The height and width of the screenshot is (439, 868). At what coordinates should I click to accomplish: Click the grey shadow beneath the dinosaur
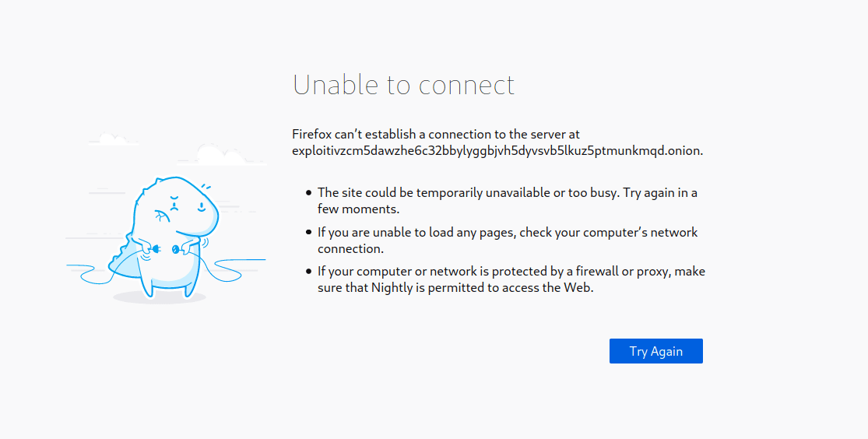(159, 297)
